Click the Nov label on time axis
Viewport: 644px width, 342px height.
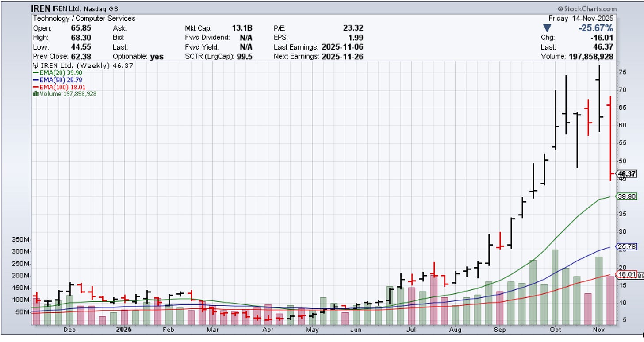tap(600, 330)
